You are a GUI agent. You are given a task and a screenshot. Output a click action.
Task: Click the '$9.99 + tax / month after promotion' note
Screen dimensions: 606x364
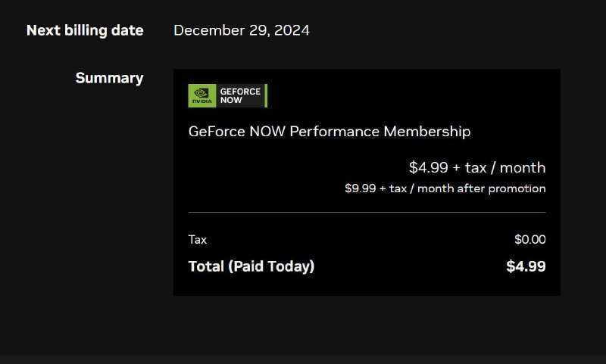tap(445, 188)
